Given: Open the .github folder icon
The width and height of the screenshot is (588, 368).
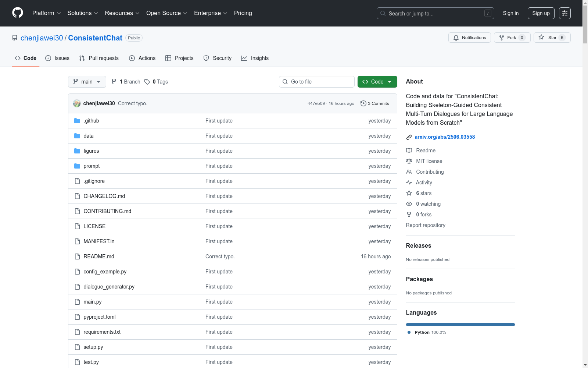Looking at the screenshot, I should pyautogui.click(x=77, y=121).
